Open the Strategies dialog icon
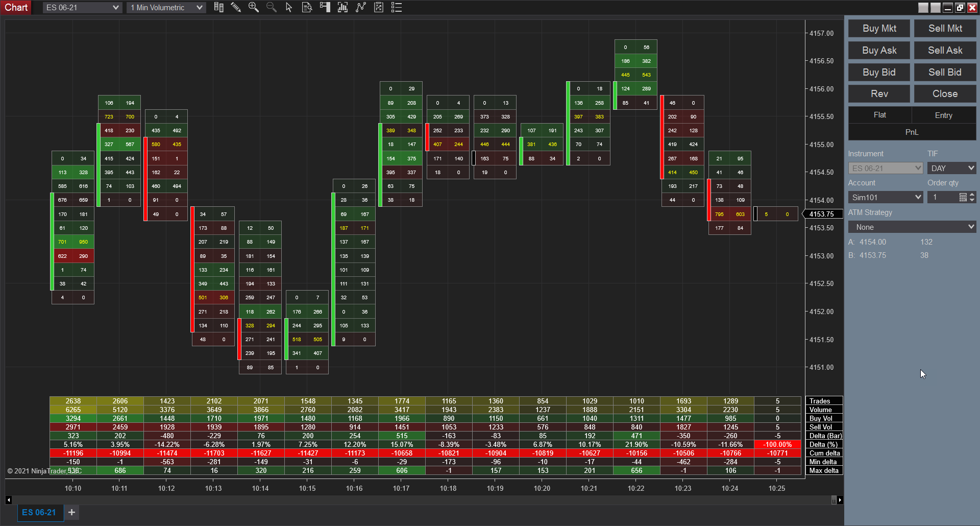The width and height of the screenshot is (980, 526). [379, 8]
